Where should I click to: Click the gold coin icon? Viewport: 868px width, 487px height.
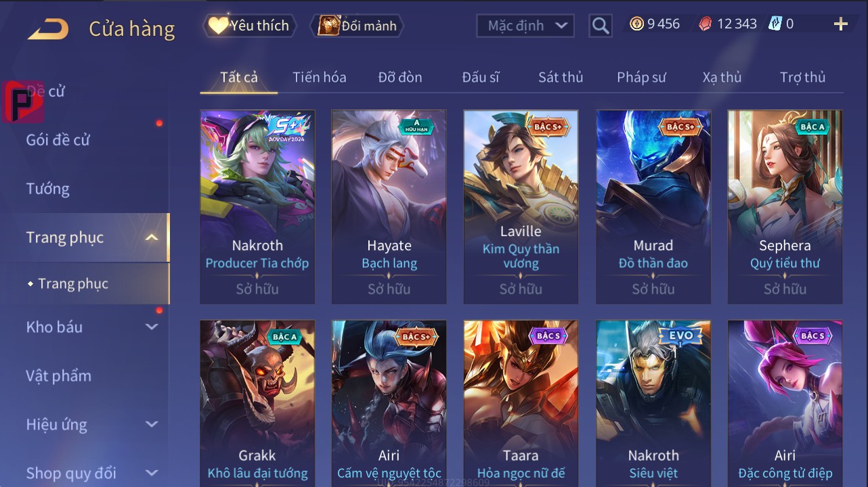(636, 24)
